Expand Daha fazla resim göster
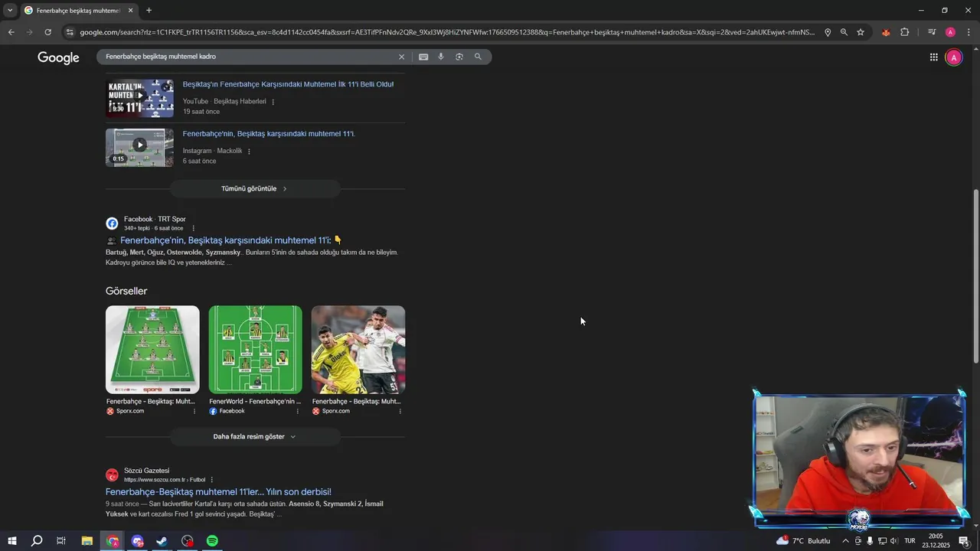This screenshot has width=980, height=551. pyautogui.click(x=255, y=436)
